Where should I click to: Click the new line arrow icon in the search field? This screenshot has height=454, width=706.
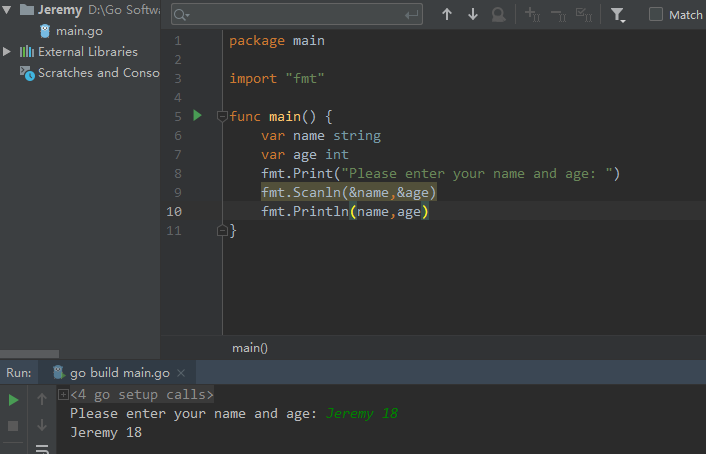click(x=411, y=15)
